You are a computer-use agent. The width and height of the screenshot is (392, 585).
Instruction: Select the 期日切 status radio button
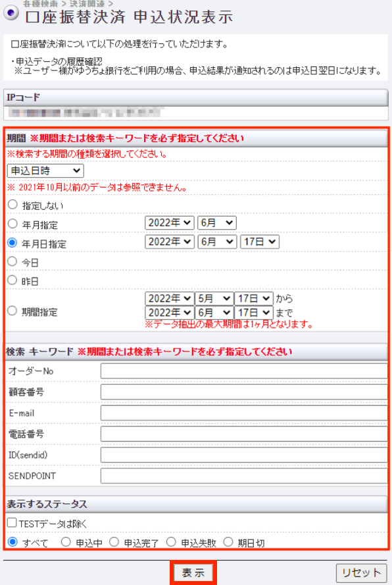(228, 542)
